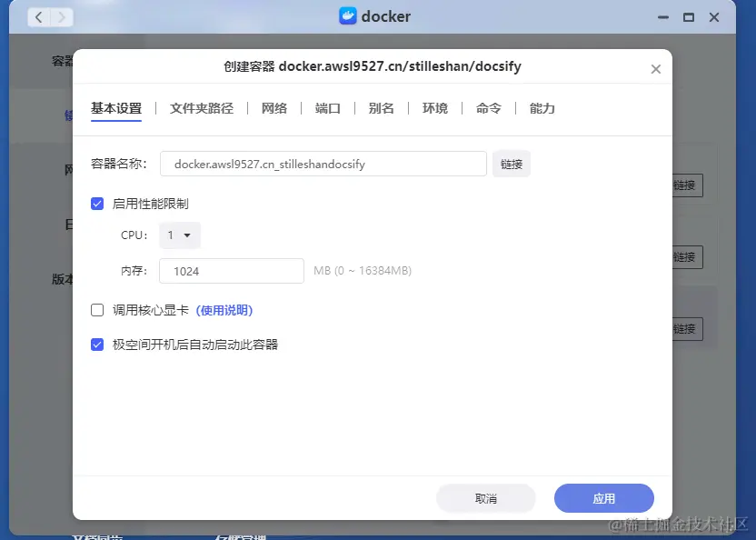The width and height of the screenshot is (756, 540).
Task: Open the 文件夹路径 tab
Action: point(202,108)
